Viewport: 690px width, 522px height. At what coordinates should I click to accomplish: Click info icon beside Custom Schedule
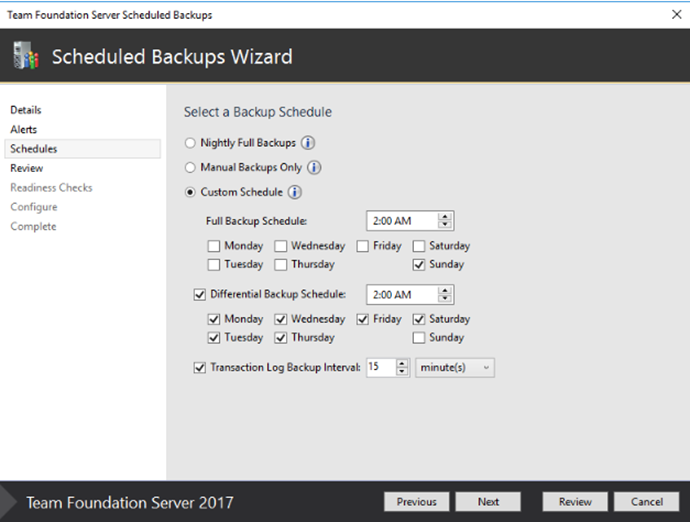pyautogui.click(x=296, y=192)
